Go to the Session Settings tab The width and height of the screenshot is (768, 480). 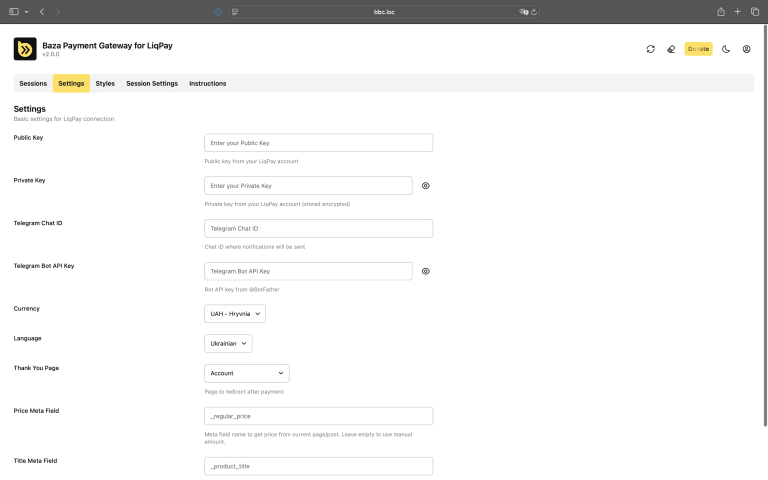152,84
